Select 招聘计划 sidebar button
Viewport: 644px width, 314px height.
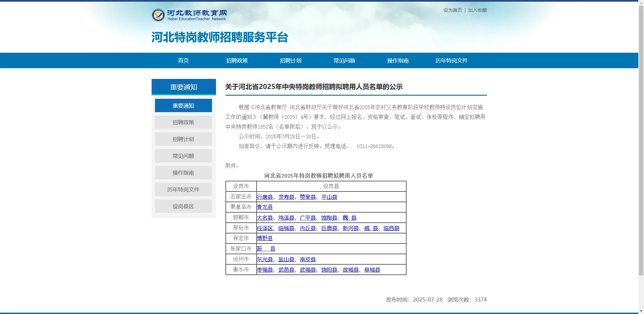[x=183, y=139]
